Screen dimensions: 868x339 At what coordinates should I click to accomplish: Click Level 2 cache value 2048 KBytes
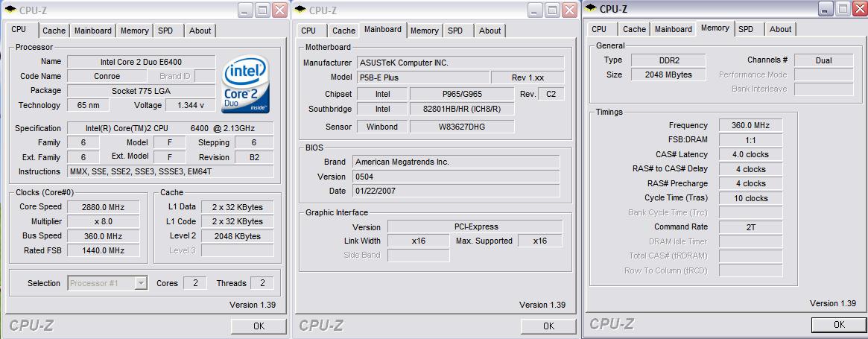238,236
